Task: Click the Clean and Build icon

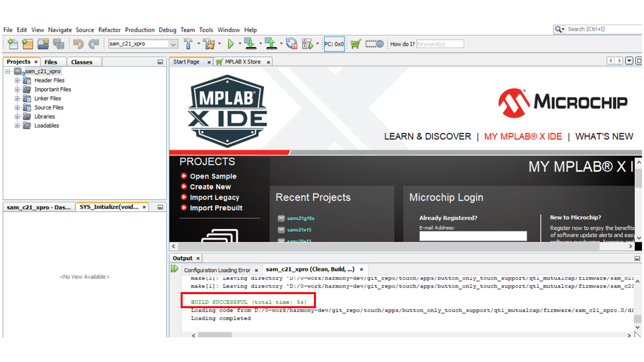Action: click(x=209, y=44)
